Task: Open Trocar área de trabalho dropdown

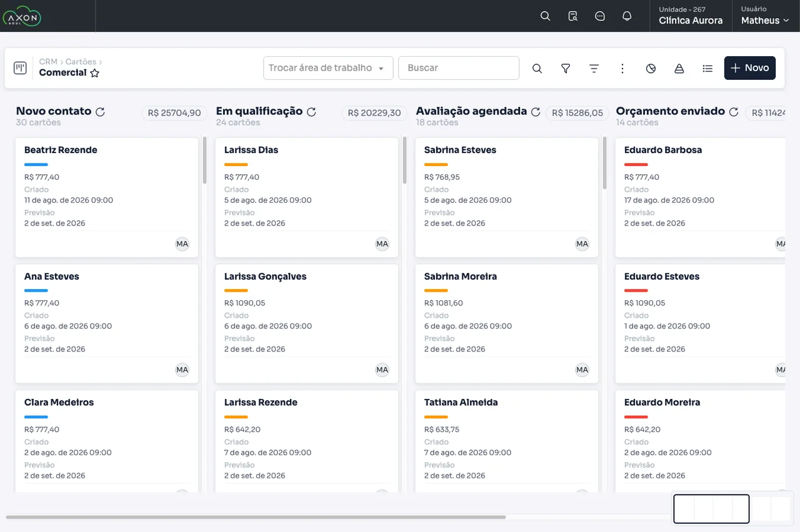Action: pyautogui.click(x=328, y=68)
